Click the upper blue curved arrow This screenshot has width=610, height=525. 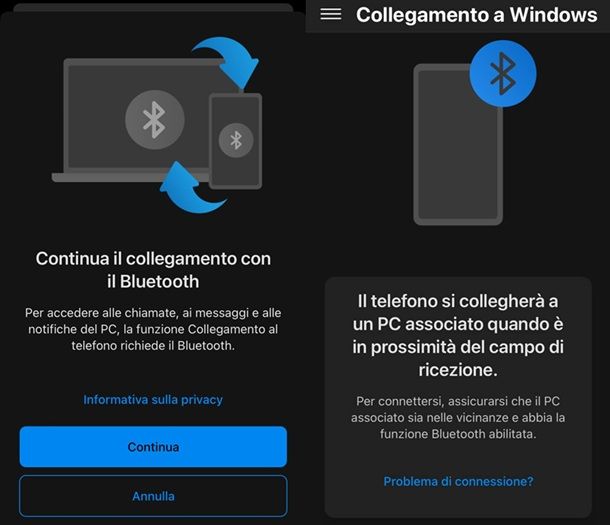[x=227, y=62]
